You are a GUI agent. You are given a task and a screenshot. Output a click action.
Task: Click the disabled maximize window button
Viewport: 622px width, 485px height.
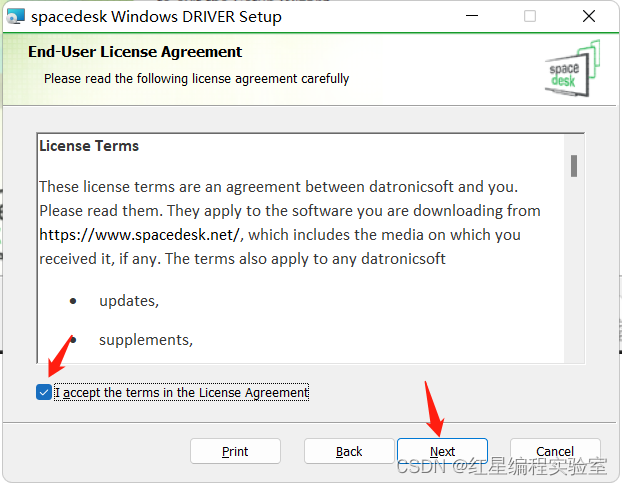click(530, 16)
